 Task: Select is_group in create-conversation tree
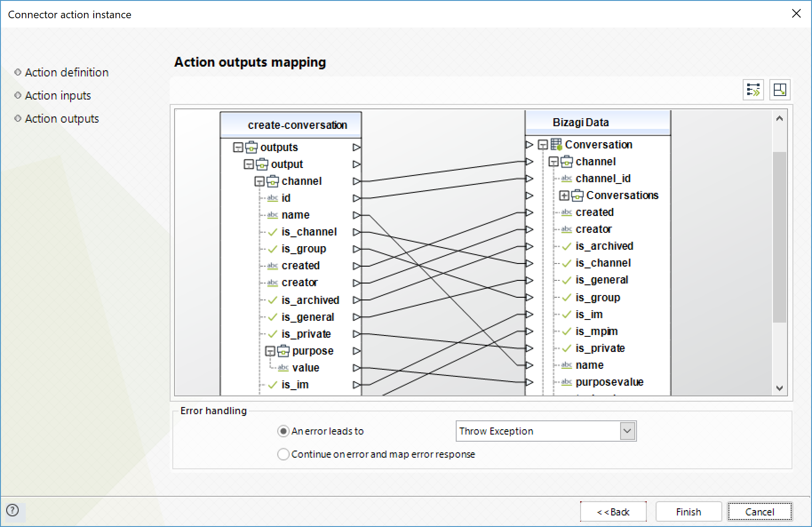304,249
